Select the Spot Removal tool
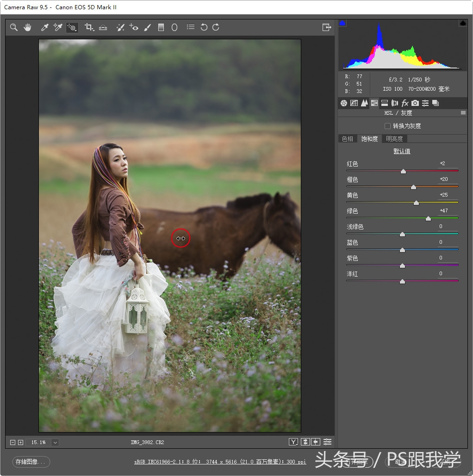 [120, 27]
